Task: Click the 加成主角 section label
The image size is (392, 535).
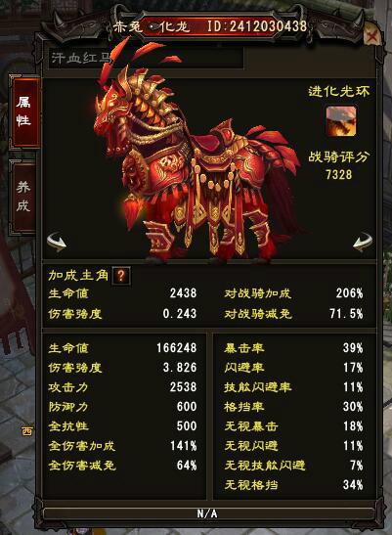Action: pyautogui.click(x=78, y=276)
